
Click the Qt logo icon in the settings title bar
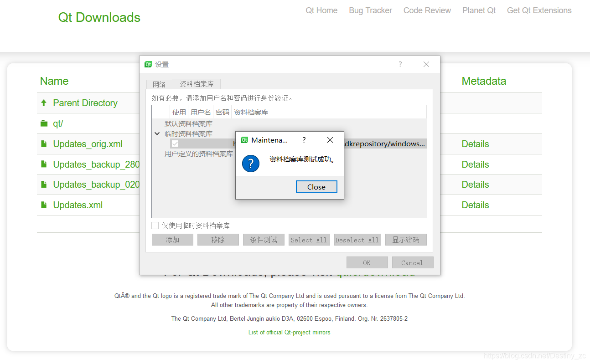point(148,64)
